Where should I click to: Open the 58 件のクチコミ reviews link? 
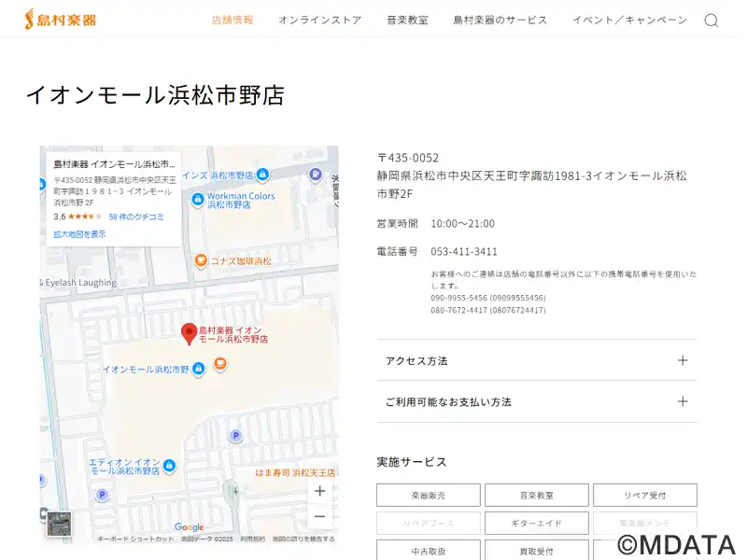(x=136, y=217)
